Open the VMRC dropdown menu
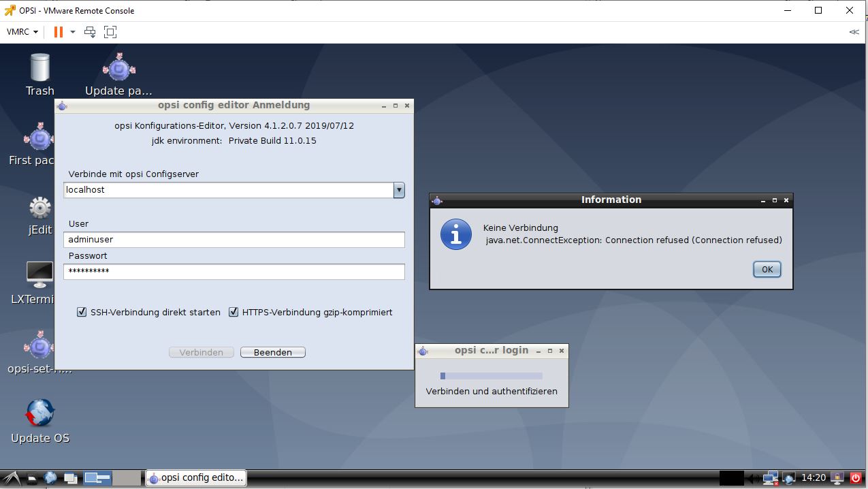Image resolution: width=868 pixels, height=489 pixels. 22,31
